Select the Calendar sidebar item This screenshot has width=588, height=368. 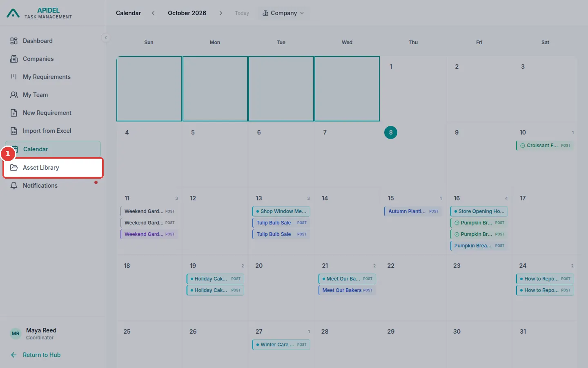pos(53,149)
